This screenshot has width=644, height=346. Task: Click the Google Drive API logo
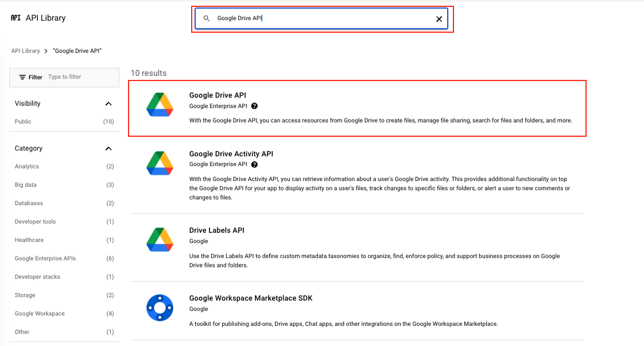[160, 105]
